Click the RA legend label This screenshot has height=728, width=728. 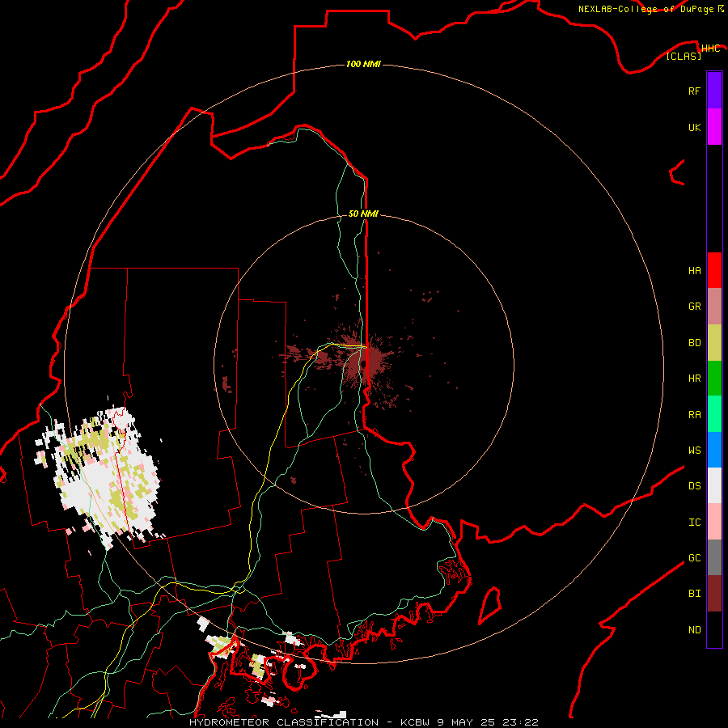(694, 414)
